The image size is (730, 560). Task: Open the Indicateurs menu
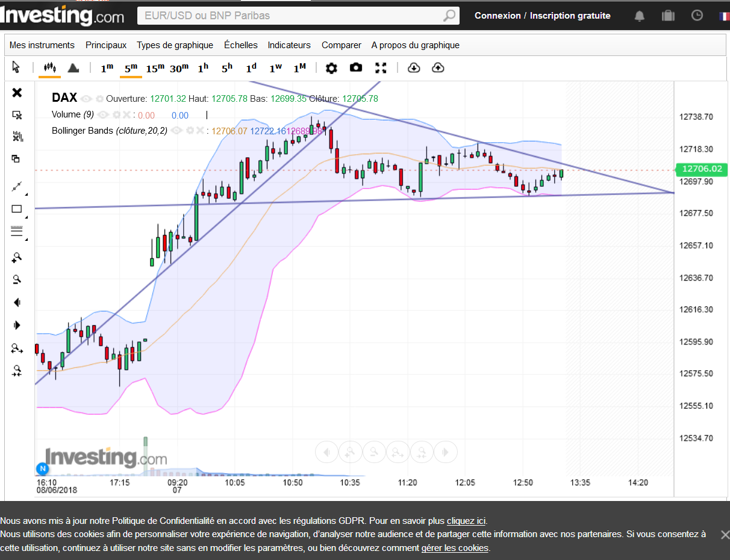pos(289,45)
